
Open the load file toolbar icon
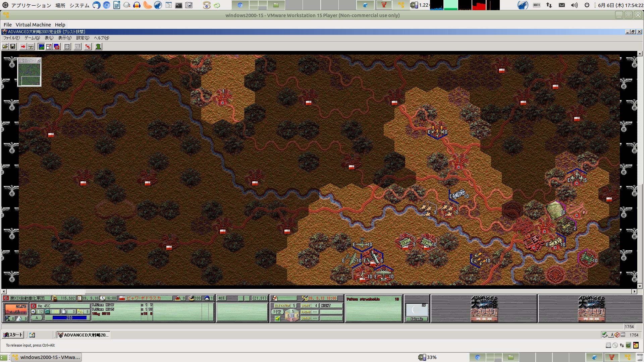click(5, 47)
